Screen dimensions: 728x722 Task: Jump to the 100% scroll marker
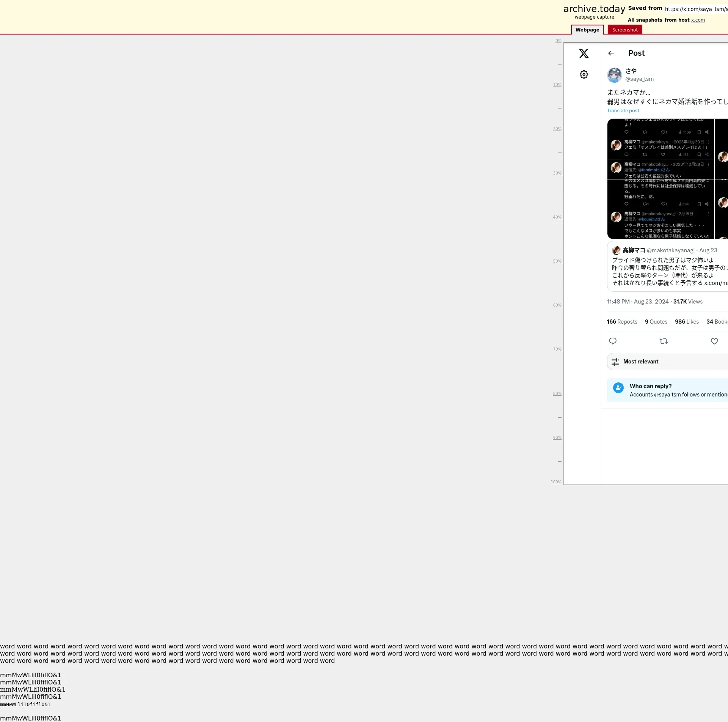[x=556, y=482]
